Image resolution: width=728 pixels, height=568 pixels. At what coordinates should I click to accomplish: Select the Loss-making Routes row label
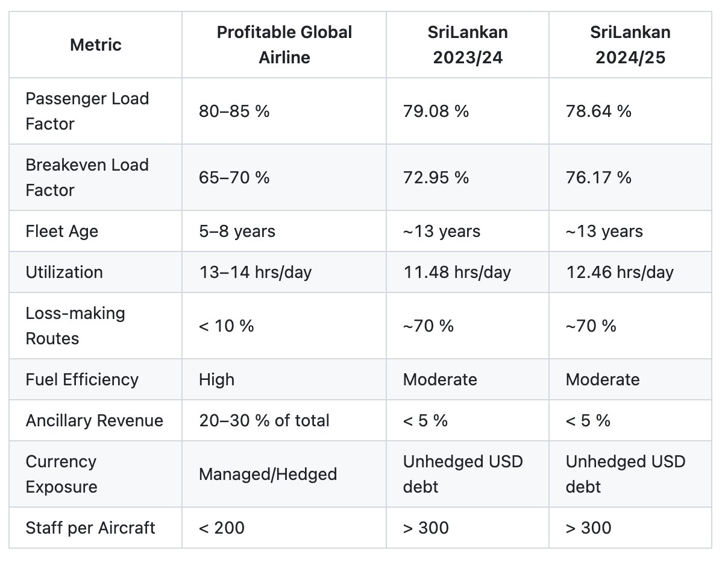(75, 326)
